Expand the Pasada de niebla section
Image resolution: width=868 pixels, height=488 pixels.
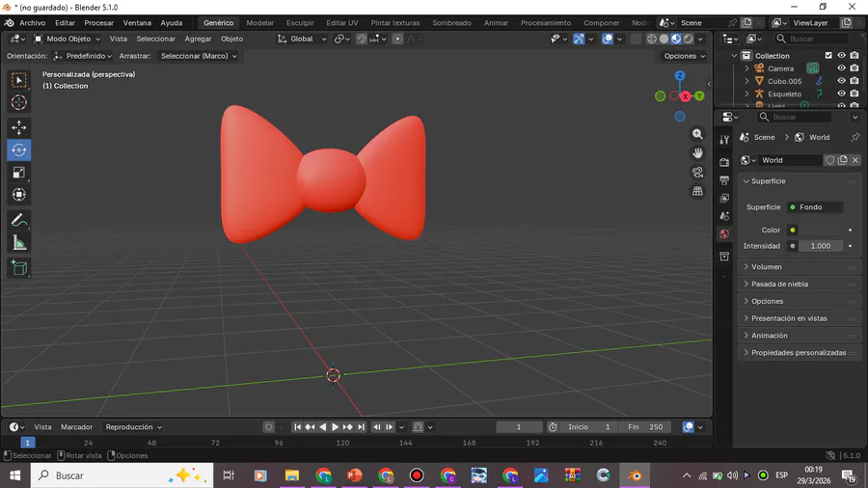pyautogui.click(x=779, y=285)
